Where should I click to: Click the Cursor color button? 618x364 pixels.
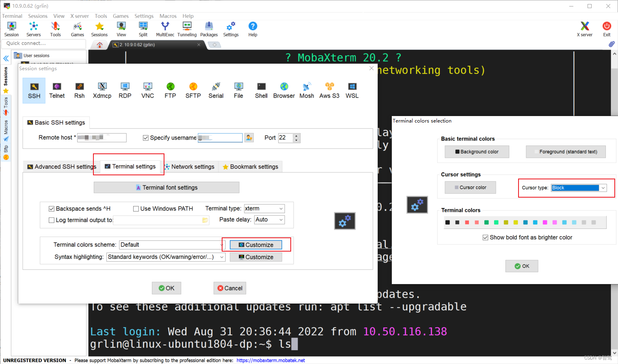(470, 187)
